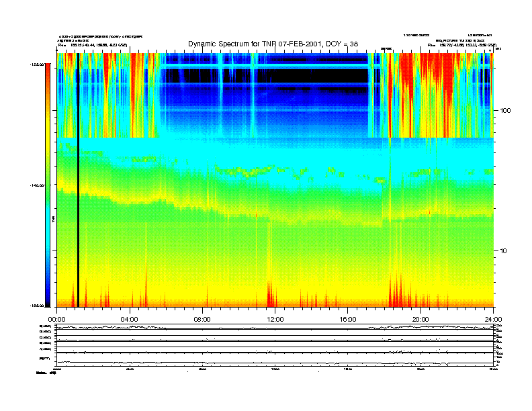Click the bottom line trace in lower panel
Image resolution: width=532 pixels, height=411 pixels.
coord(275,363)
